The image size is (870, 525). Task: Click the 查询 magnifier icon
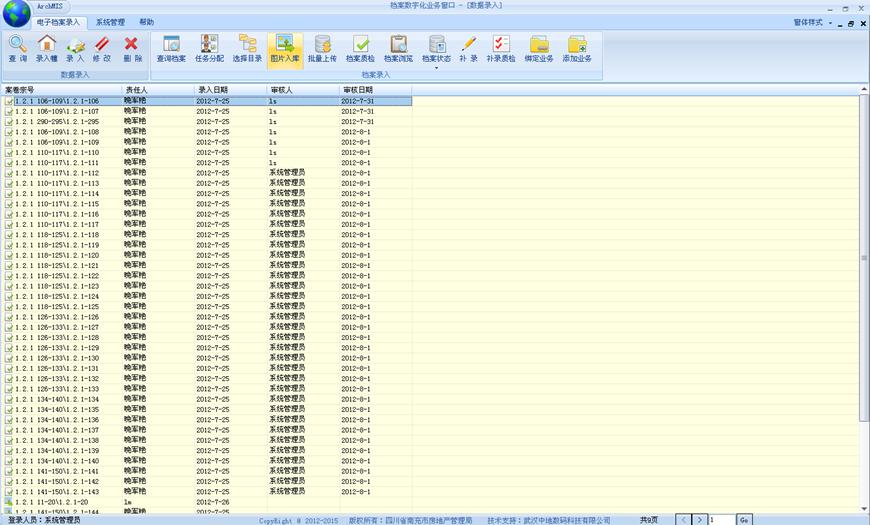tap(17, 44)
